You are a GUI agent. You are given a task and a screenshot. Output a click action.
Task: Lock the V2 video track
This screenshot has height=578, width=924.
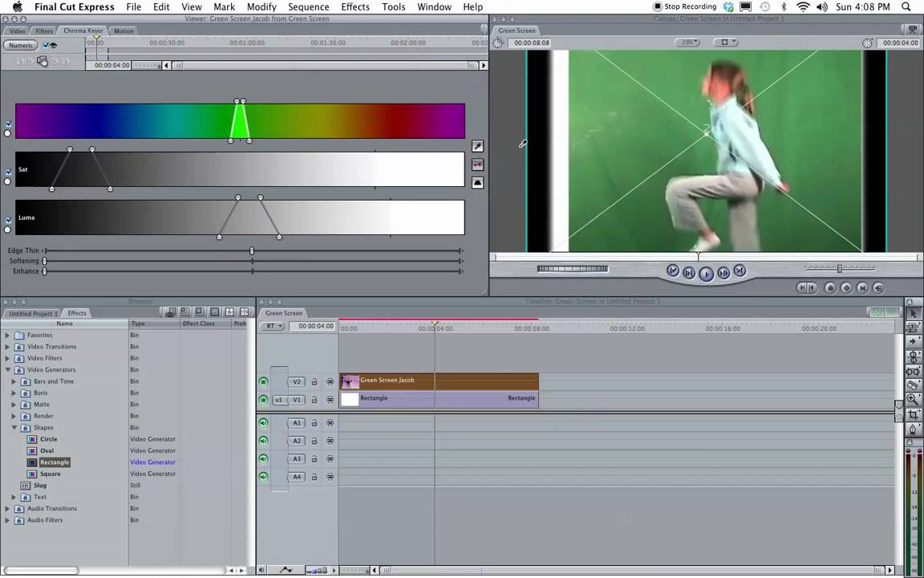(314, 382)
